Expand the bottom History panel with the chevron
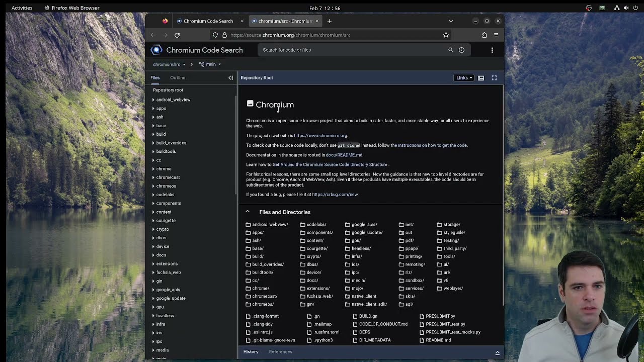 pos(497,352)
